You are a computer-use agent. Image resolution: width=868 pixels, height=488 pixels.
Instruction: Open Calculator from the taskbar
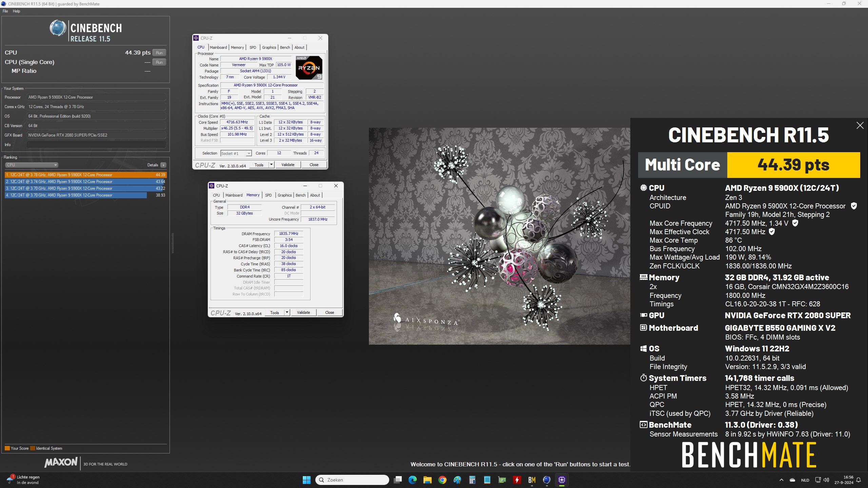(472, 480)
